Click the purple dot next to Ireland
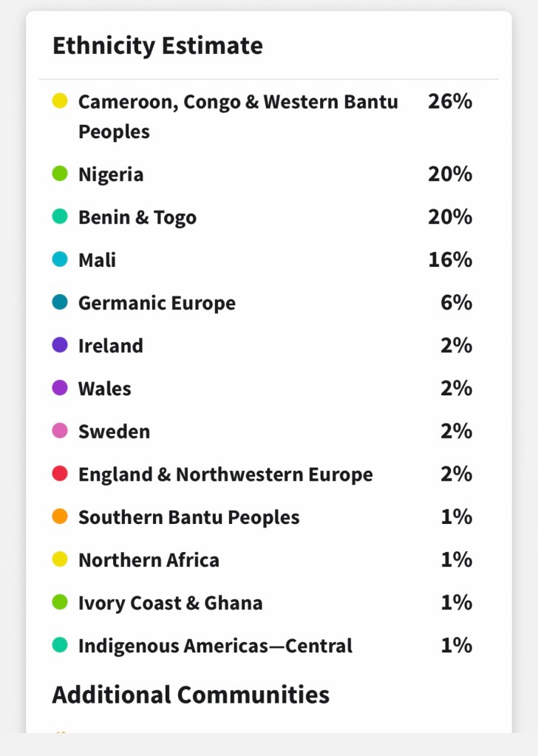The height and width of the screenshot is (756, 538). coord(60,345)
